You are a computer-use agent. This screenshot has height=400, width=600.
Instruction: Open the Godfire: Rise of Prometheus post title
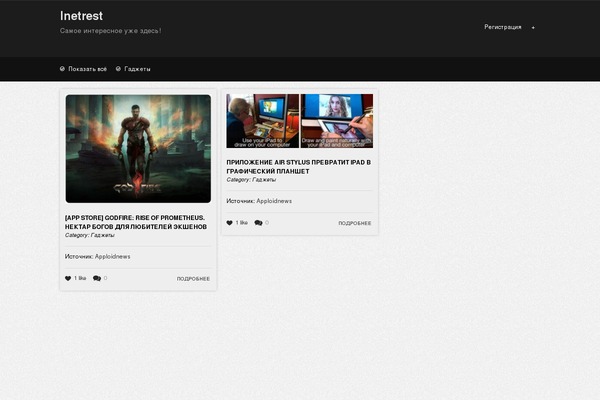tap(136, 222)
